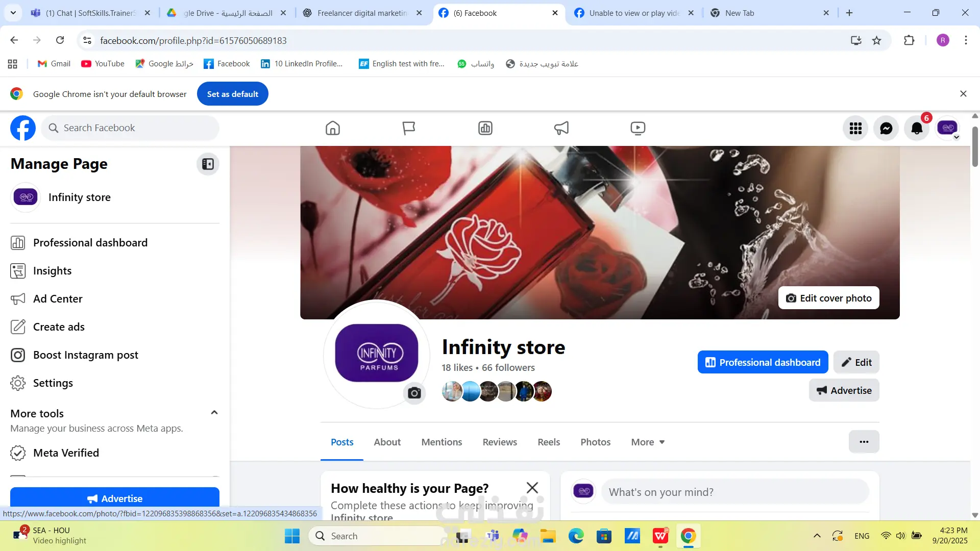Screen dimensions: 980x551
Task: Collapse the Manage Page sidebar
Action: point(208,164)
